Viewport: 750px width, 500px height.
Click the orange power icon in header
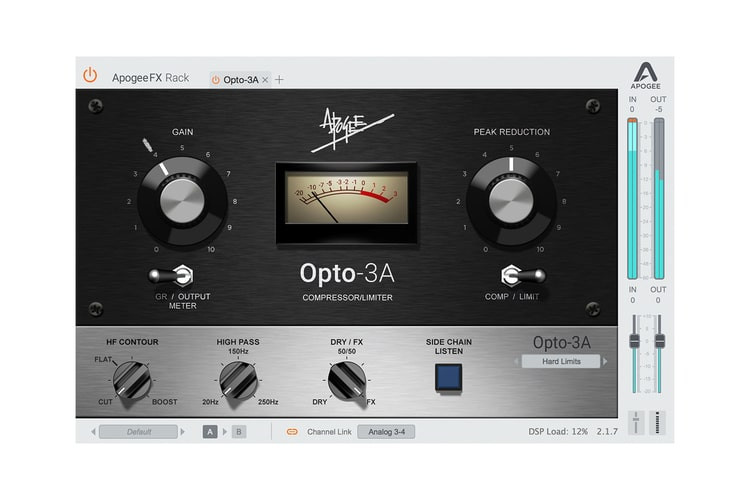(x=90, y=75)
